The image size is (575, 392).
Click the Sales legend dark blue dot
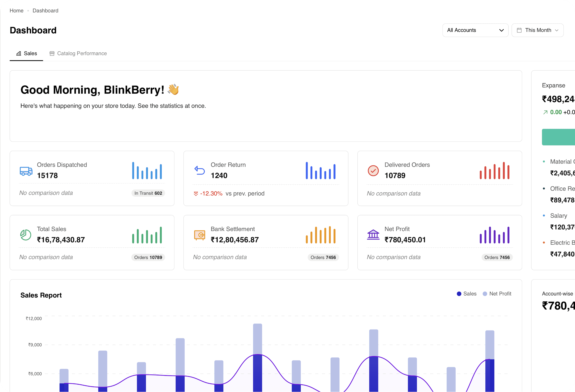click(x=459, y=294)
